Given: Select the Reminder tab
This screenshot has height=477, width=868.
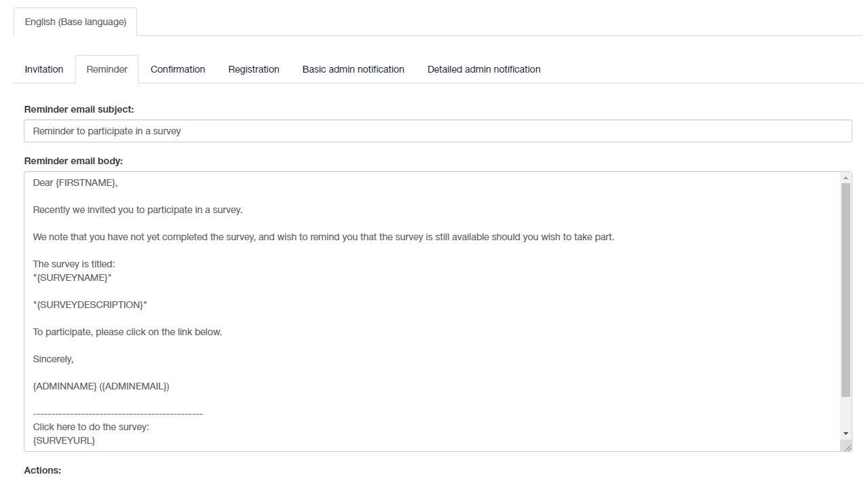Looking at the screenshot, I should [x=107, y=69].
